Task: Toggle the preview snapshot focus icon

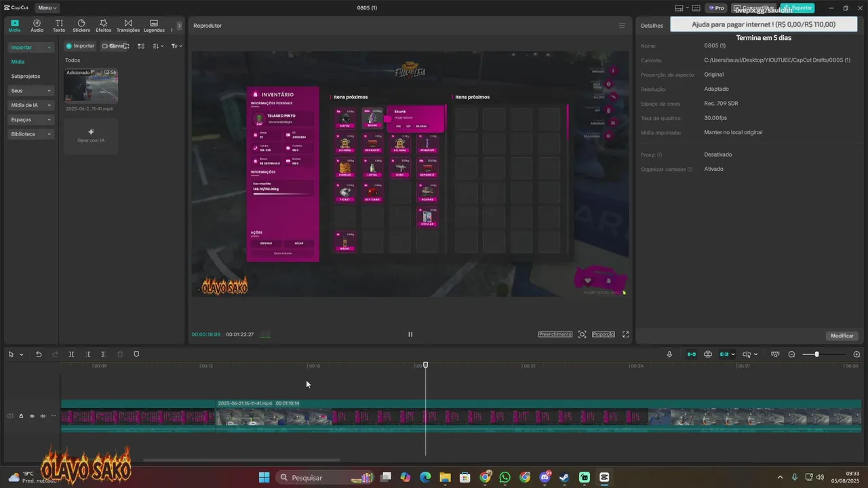Action: [583, 334]
